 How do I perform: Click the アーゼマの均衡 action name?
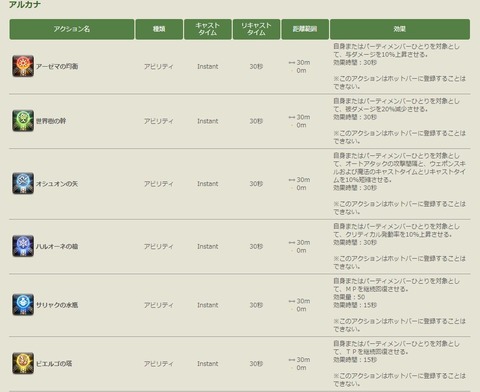pos(57,66)
